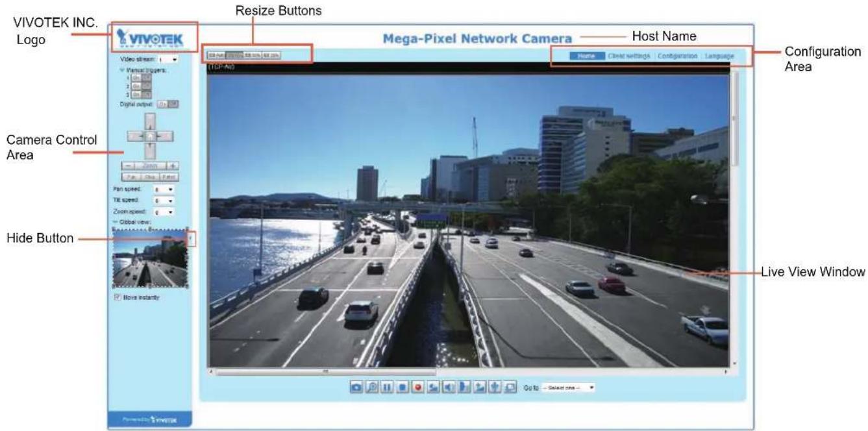Screen dimensions: 868x431
Task: Click the VIVOTEK logo
Action: 151,39
